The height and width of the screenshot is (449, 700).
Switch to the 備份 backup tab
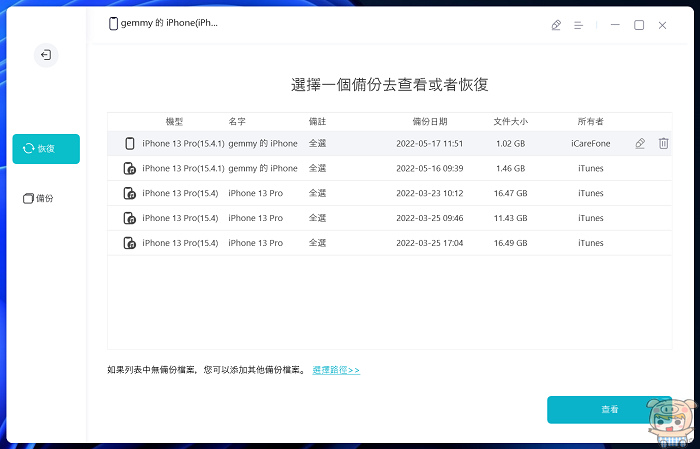[38, 198]
